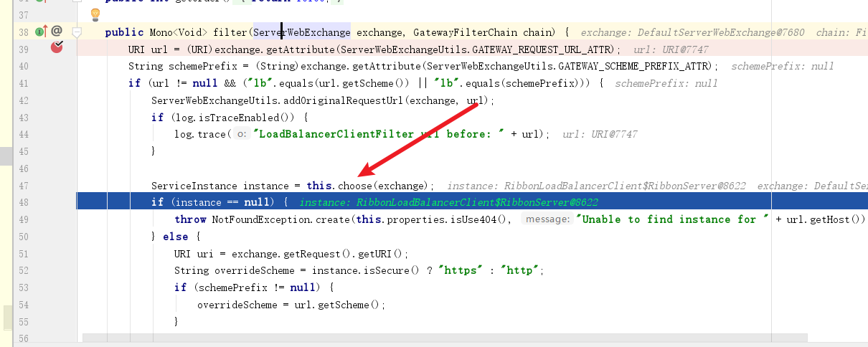Click ServerWebExchange in the filter method signature
Screen dimensions: 868x347
(302, 32)
